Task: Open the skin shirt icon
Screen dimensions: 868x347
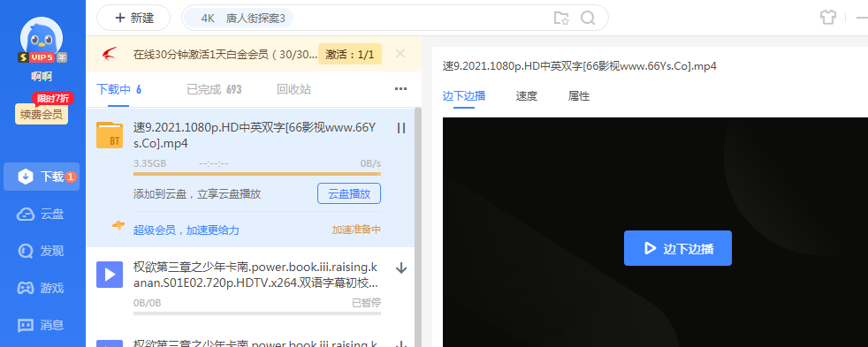Action: coord(827,17)
